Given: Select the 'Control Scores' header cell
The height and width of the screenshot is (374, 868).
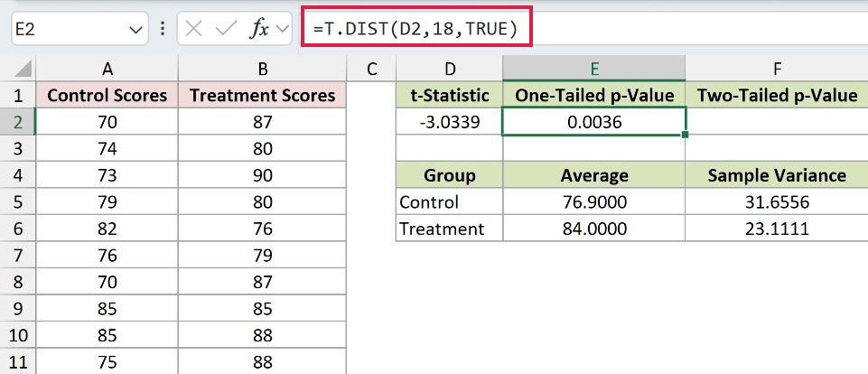Looking at the screenshot, I should pos(107,95).
